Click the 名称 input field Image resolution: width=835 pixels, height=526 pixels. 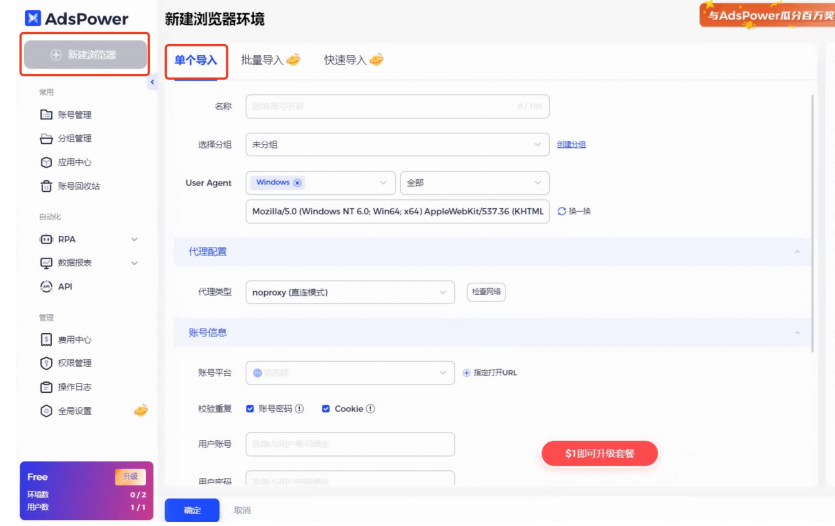397,106
